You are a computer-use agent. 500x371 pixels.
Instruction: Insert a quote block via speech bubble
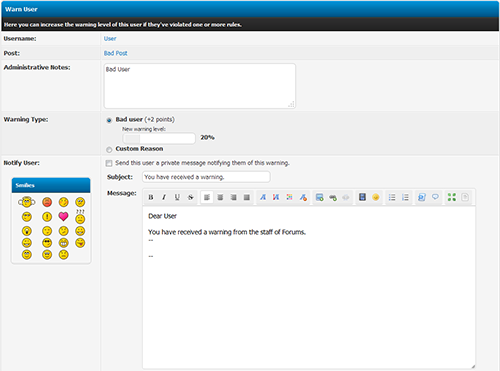(435, 197)
